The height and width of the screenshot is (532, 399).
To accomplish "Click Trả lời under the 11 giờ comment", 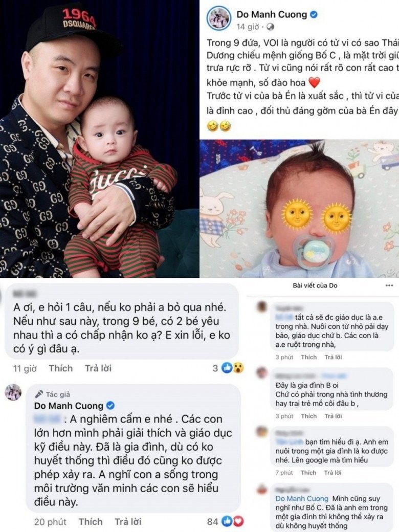I will point(98,368).
